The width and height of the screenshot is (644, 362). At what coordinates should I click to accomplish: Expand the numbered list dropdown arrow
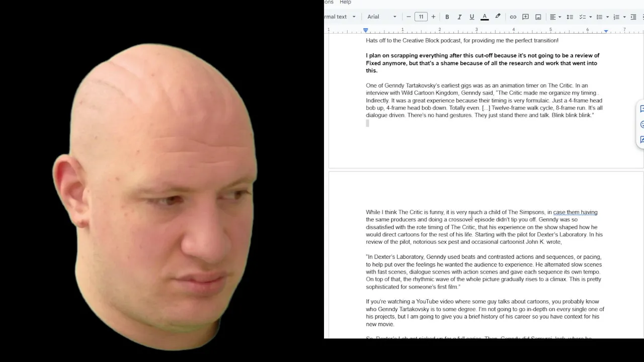click(624, 17)
